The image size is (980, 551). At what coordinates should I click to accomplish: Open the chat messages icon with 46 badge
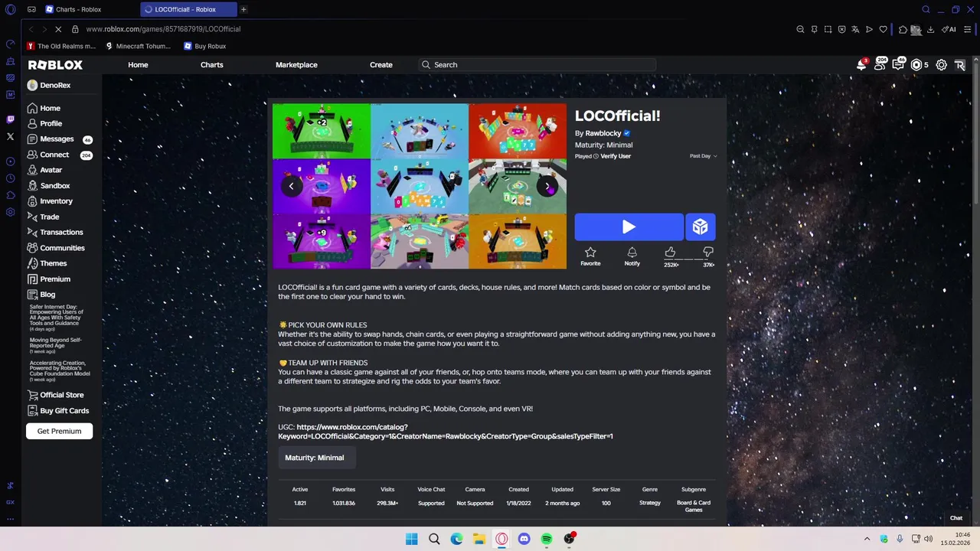click(898, 65)
